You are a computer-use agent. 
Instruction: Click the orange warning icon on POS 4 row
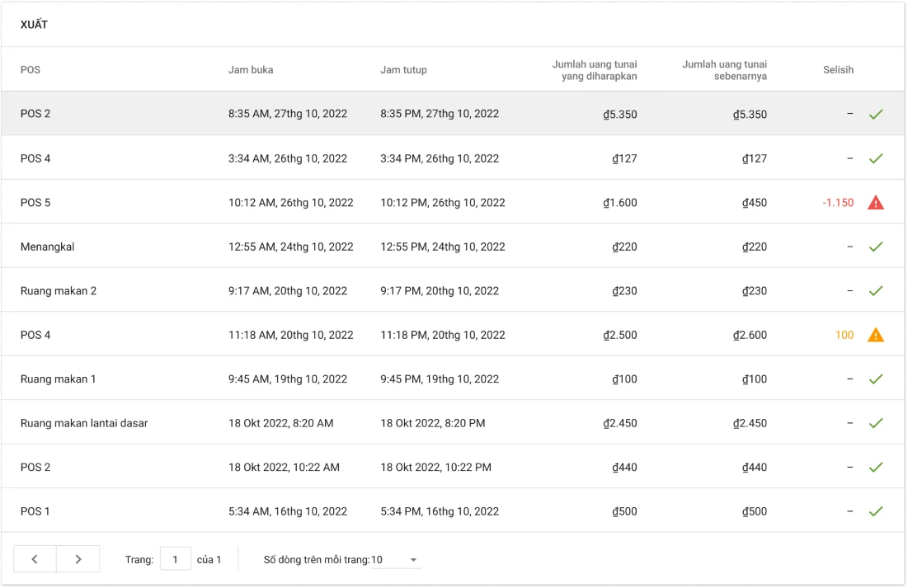point(875,335)
